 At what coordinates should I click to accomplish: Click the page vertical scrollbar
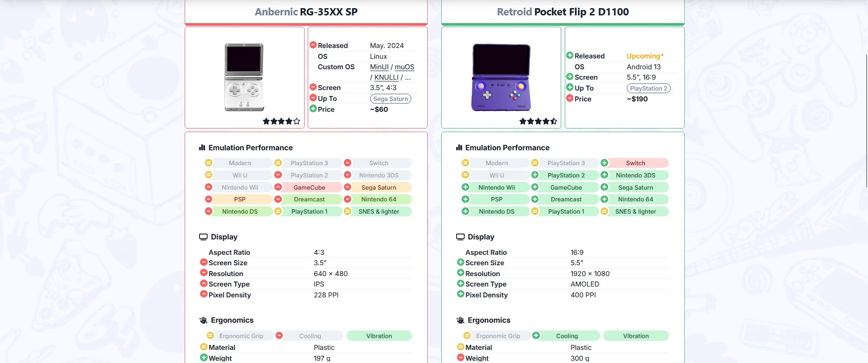[866, 118]
